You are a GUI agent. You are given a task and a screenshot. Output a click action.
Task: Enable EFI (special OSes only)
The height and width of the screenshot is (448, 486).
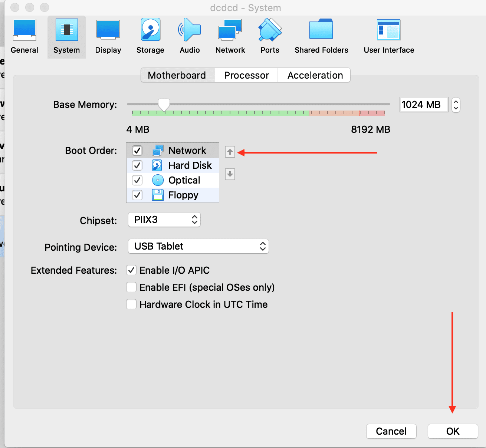(x=131, y=287)
